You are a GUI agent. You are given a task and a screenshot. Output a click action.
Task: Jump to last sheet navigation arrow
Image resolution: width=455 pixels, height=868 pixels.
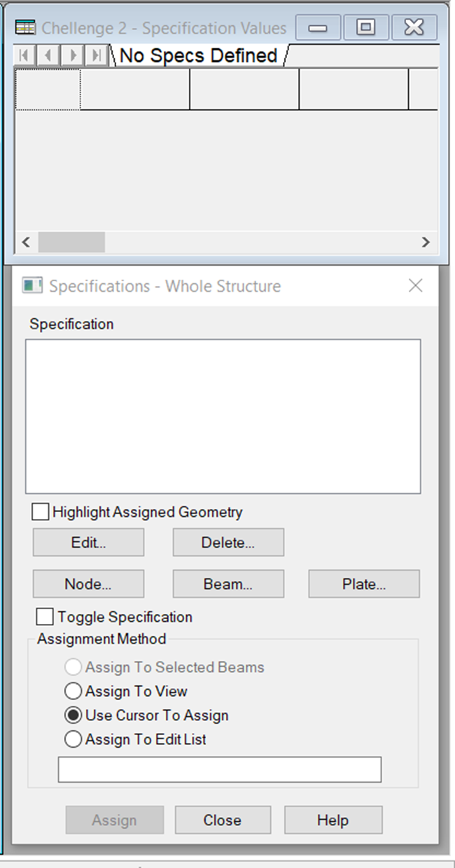96,55
